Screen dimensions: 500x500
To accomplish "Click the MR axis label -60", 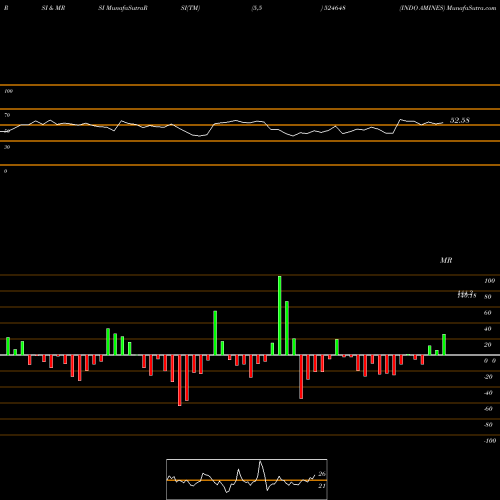I will pos(488,409).
